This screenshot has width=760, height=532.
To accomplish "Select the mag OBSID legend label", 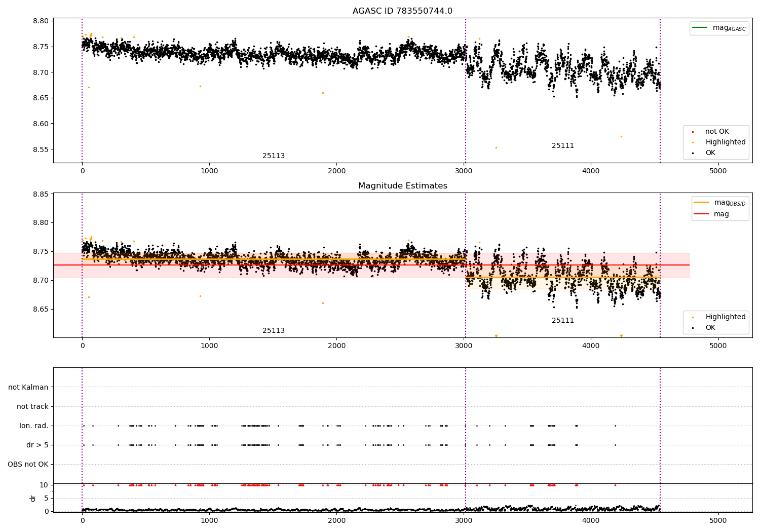I will tap(730, 203).
